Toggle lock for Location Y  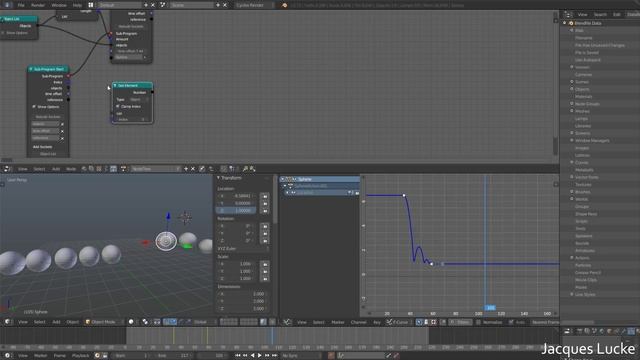point(264,203)
